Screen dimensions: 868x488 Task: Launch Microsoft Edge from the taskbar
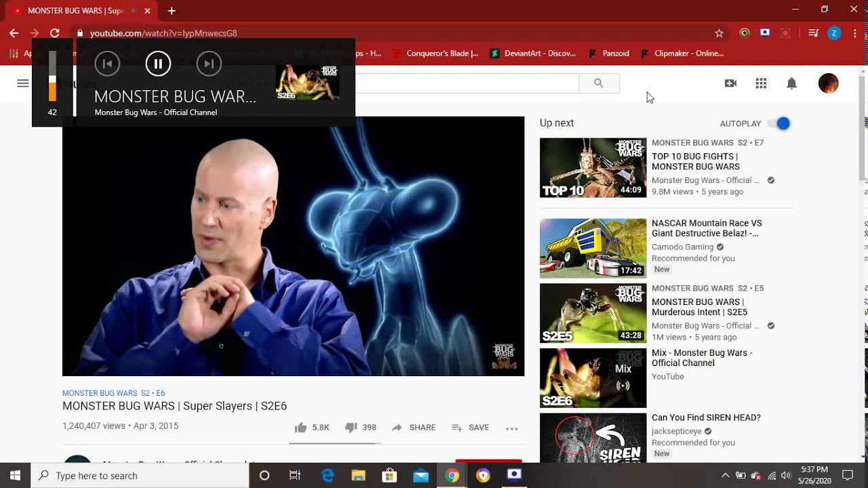click(x=328, y=475)
